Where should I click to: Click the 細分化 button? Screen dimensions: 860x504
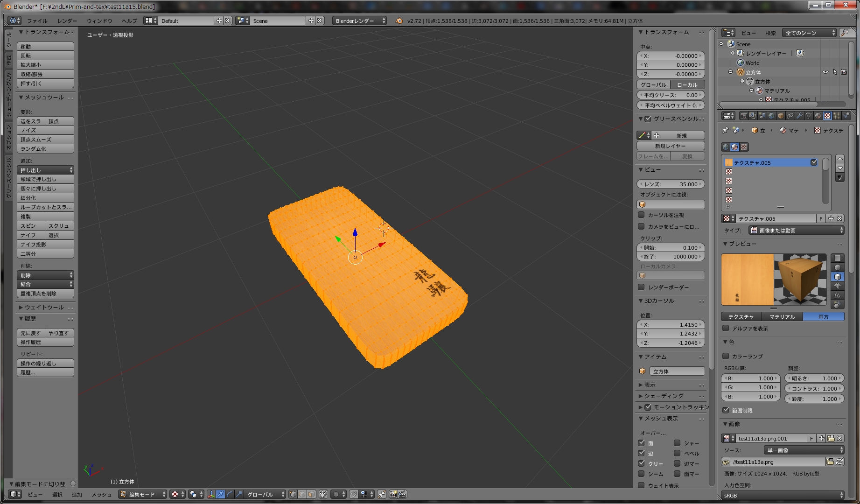point(45,198)
